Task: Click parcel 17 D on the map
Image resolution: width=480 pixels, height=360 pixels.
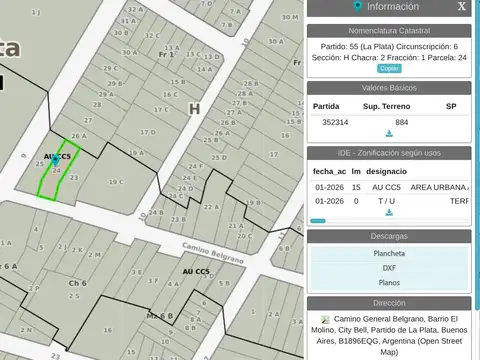Action: coord(148,132)
